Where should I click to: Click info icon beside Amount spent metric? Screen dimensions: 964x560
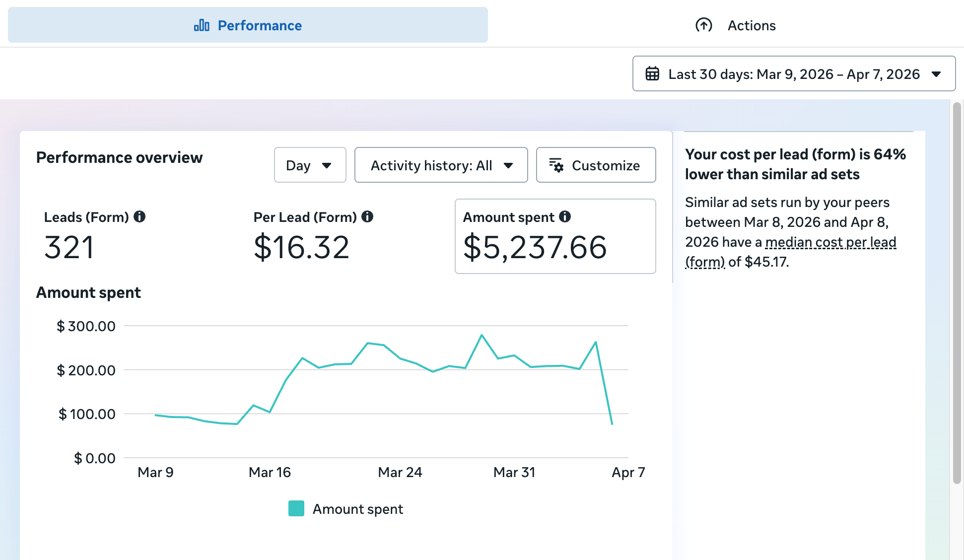coord(565,216)
